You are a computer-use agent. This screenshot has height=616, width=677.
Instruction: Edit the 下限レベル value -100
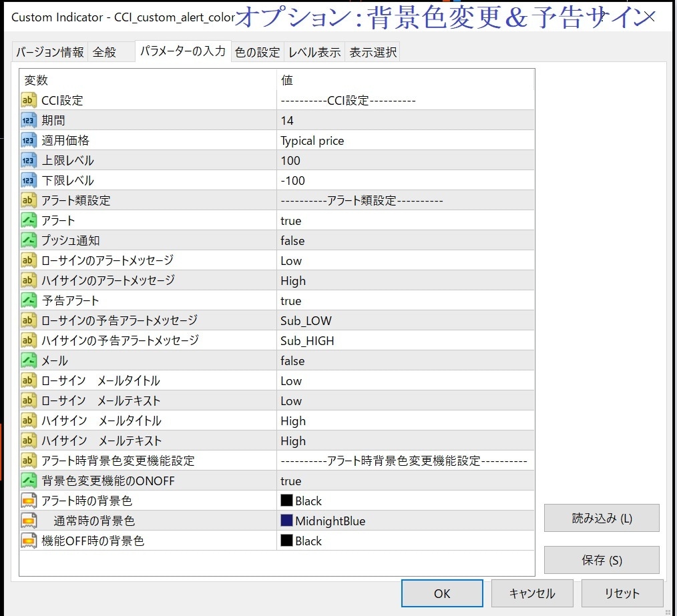click(405, 180)
